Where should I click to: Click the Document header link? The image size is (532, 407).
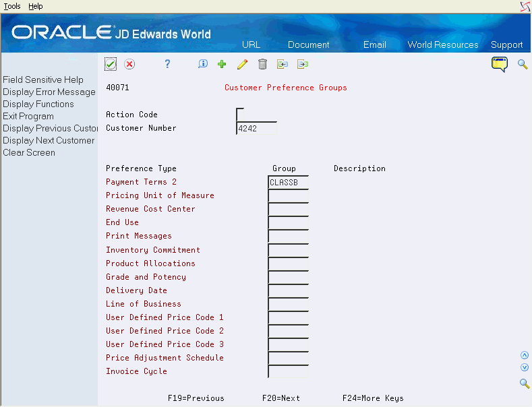click(x=308, y=44)
